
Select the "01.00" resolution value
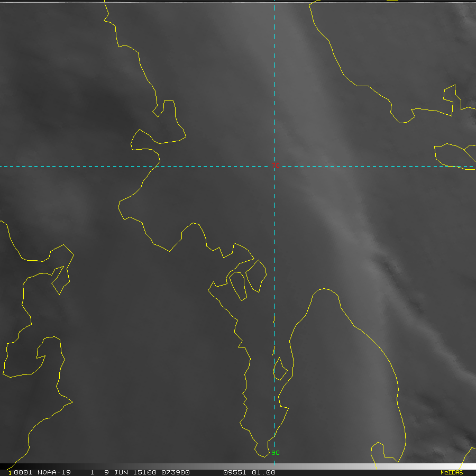tap(263, 472)
